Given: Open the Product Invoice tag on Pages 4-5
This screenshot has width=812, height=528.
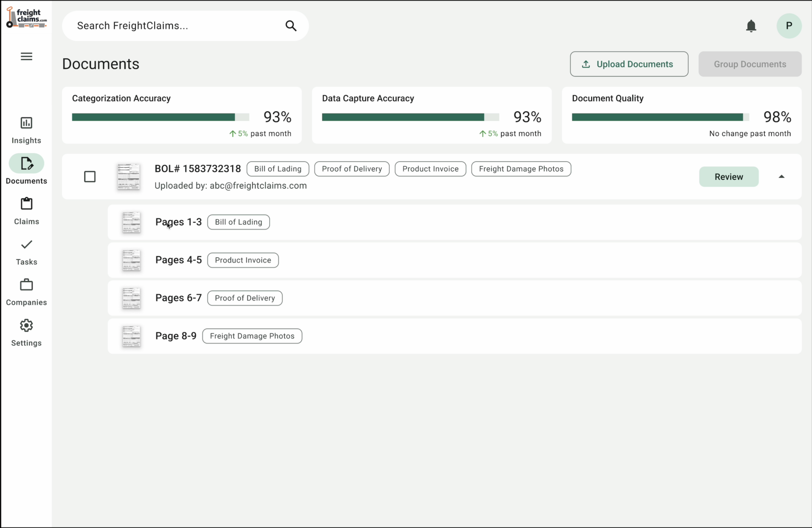Looking at the screenshot, I should [243, 260].
